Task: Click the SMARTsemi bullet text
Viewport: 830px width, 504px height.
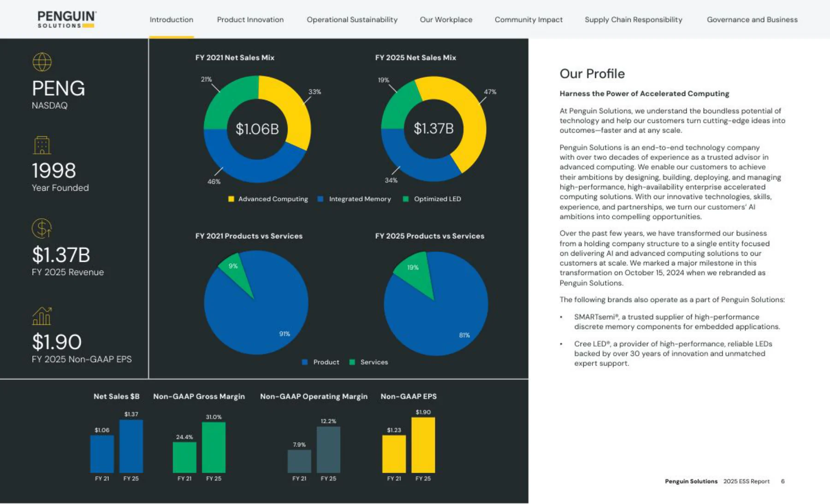Action: 677,322
